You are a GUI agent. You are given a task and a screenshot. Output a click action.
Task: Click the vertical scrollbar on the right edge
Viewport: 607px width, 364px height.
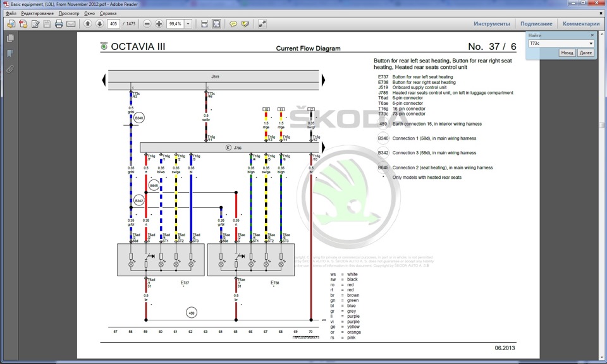[601, 195]
